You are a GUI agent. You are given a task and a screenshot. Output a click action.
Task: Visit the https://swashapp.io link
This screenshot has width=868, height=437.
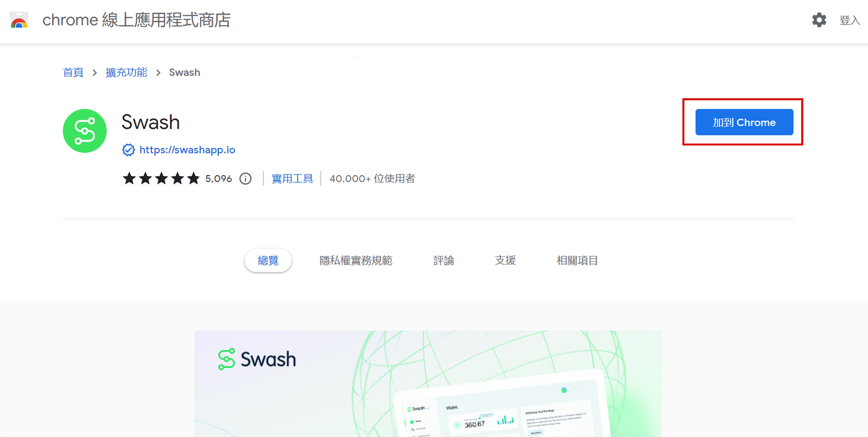click(x=187, y=150)
